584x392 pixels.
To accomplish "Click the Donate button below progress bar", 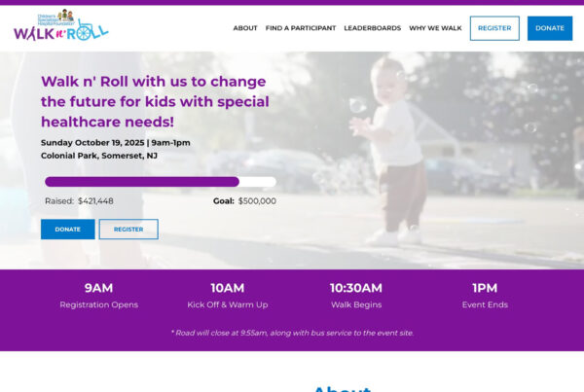I will 68,230.
